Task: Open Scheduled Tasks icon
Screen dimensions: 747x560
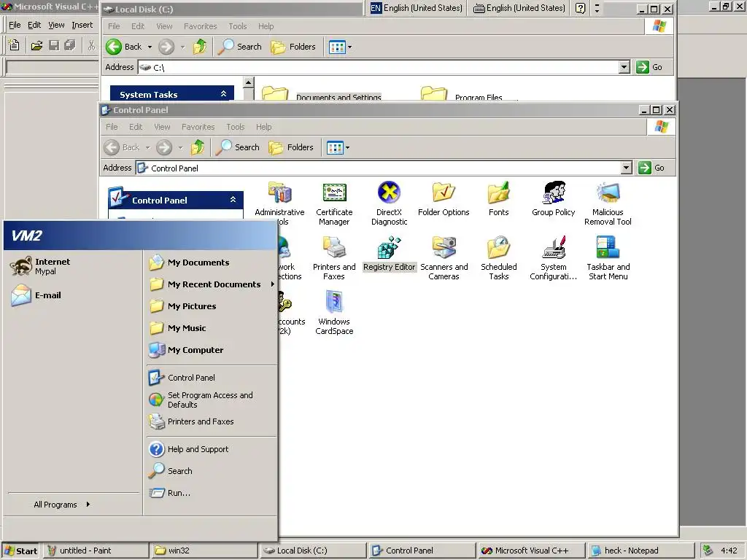Action: [498, 258]
